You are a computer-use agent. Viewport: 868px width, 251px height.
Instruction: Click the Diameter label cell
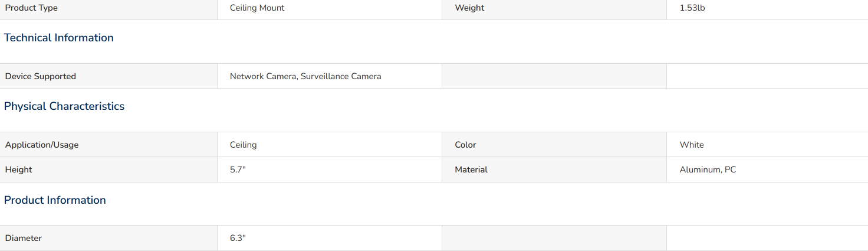(x=108, y=238)
